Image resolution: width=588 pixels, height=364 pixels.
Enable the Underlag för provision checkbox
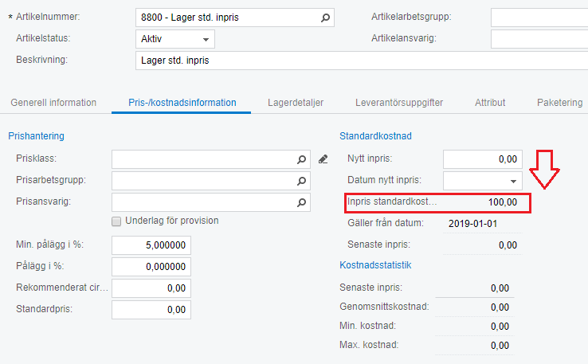[117, 221]
